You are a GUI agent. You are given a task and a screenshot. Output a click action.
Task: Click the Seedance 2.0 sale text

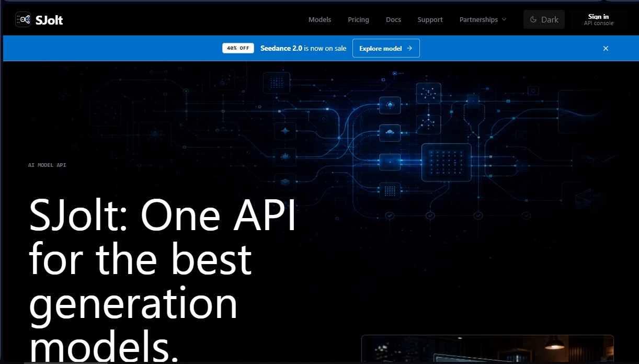click(x=303, y=48)
